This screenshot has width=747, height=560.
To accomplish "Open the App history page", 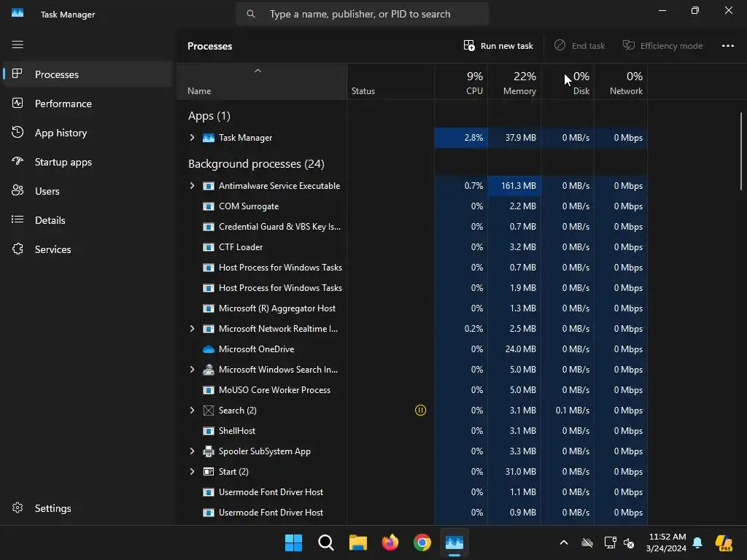I will [x=88, y=133].
